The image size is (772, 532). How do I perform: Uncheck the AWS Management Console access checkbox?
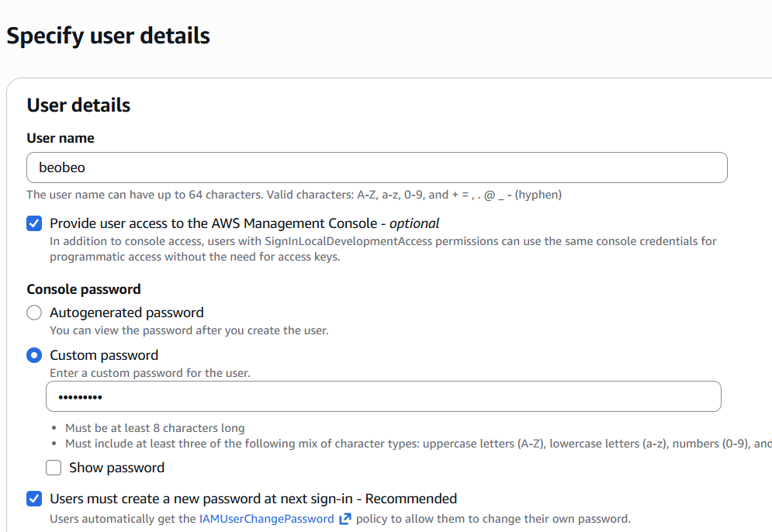pos(34,224)
